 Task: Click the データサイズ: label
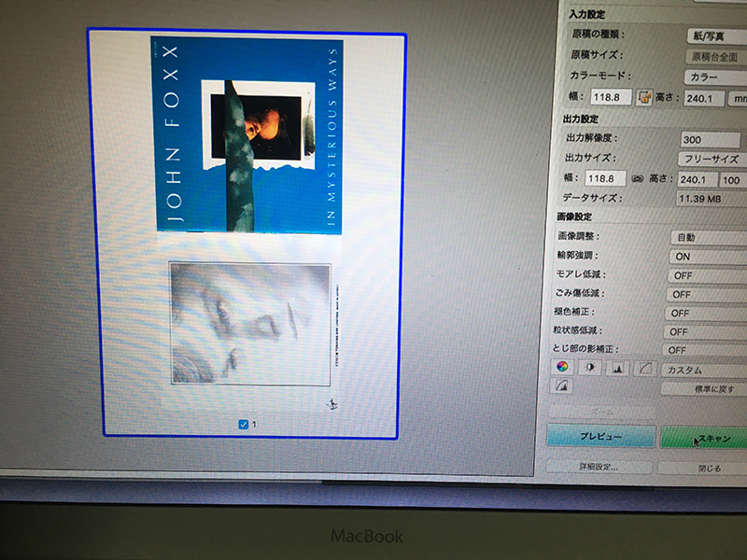pos(593,197)
